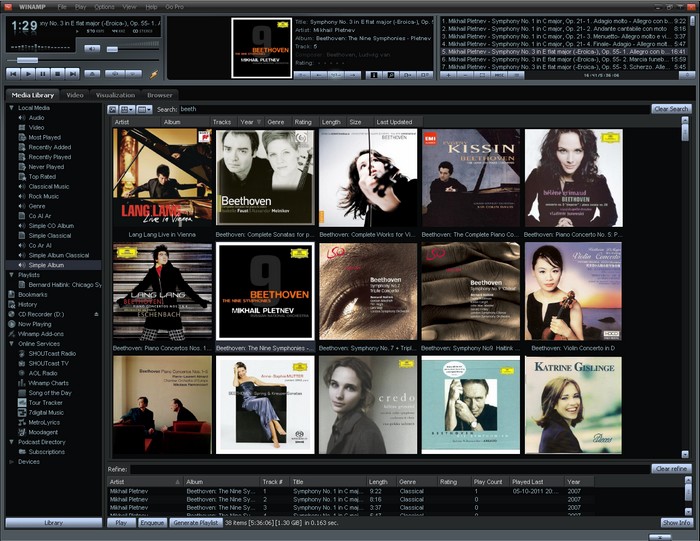
Task: Select Classical Music in Local Media
Action: click(49, 187)
